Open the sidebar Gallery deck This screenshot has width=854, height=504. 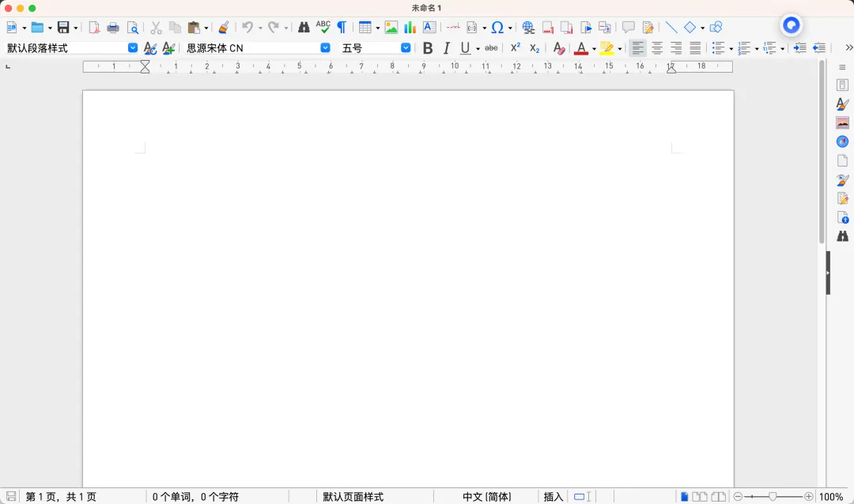click(x=842, y=123)
